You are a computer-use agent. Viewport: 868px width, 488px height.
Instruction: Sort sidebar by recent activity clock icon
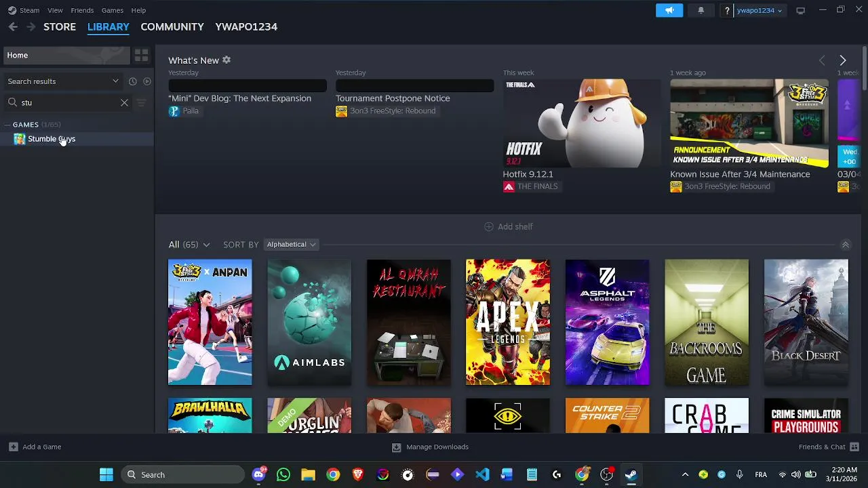tap(133, 81)
